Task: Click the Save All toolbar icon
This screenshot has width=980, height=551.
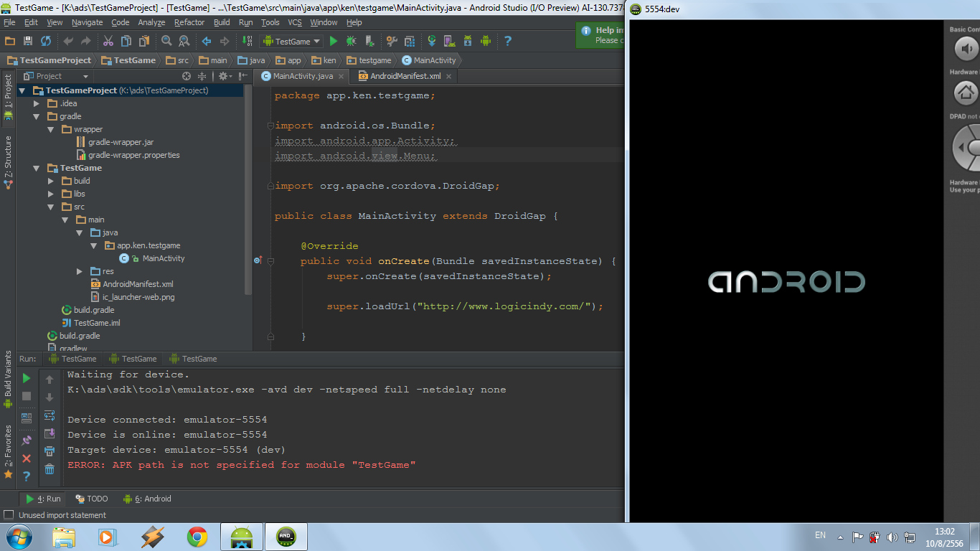Action: pyautogui.click(x=27, y=41)
